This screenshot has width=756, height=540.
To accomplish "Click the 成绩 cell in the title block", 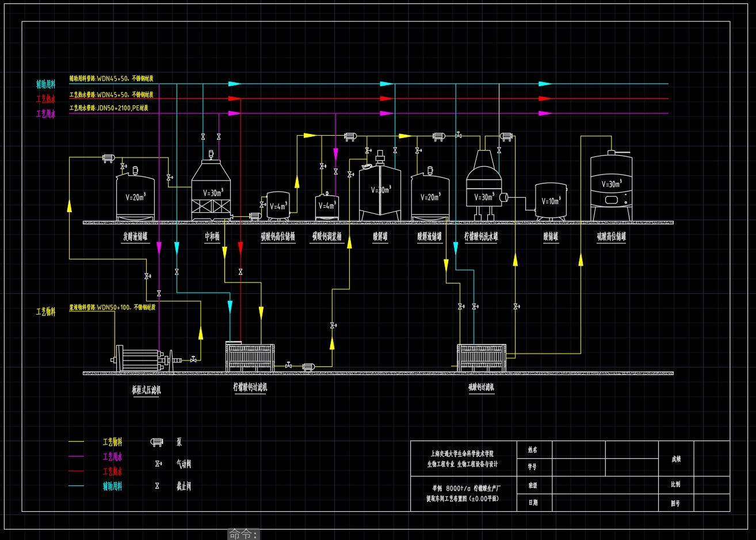I will tap(676, 459).
